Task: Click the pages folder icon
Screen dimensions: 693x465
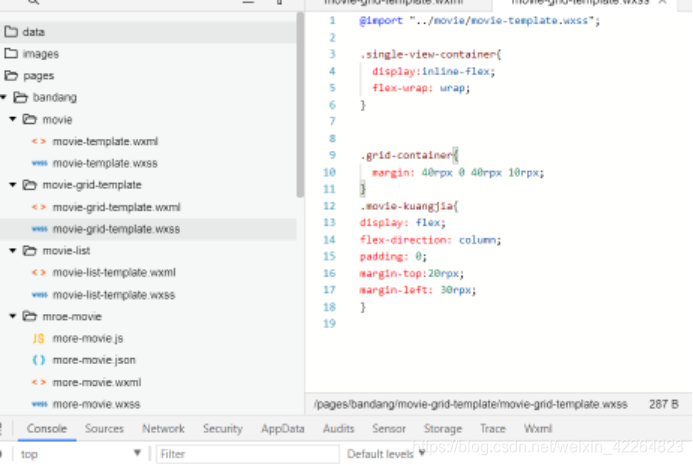Action: pyautogui.click(x=11, y=75)
